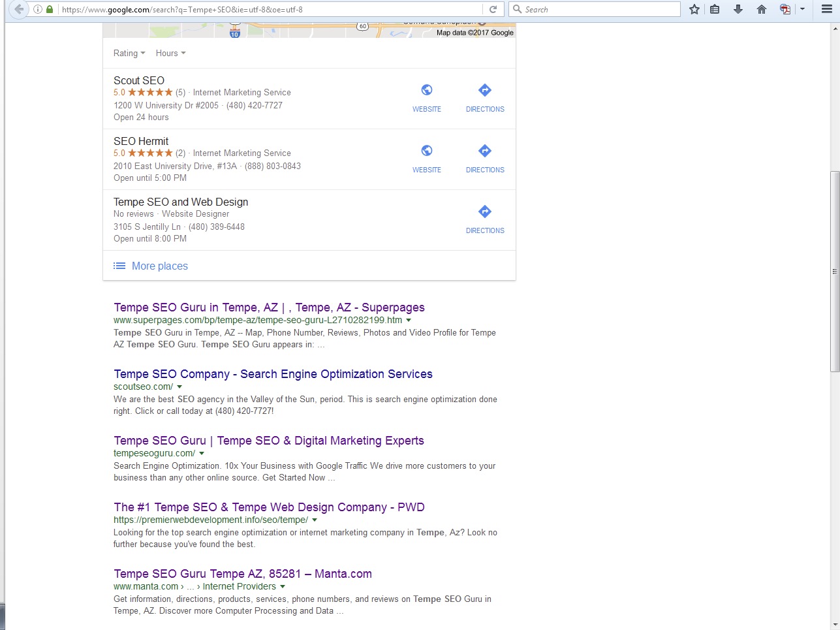The image size is (840, 630).
Task: Click the magnifier icon in the search box
Action: click(517, 9)
